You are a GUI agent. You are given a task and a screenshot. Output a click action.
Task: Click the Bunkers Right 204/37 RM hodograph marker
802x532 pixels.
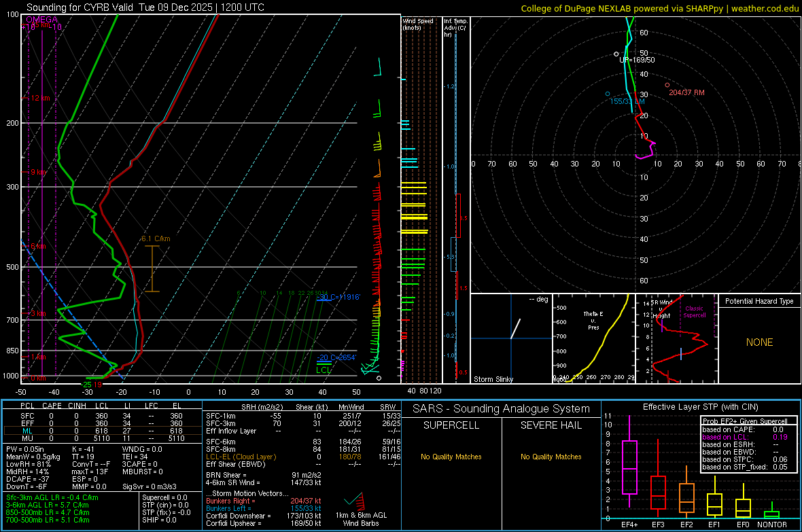667,85
